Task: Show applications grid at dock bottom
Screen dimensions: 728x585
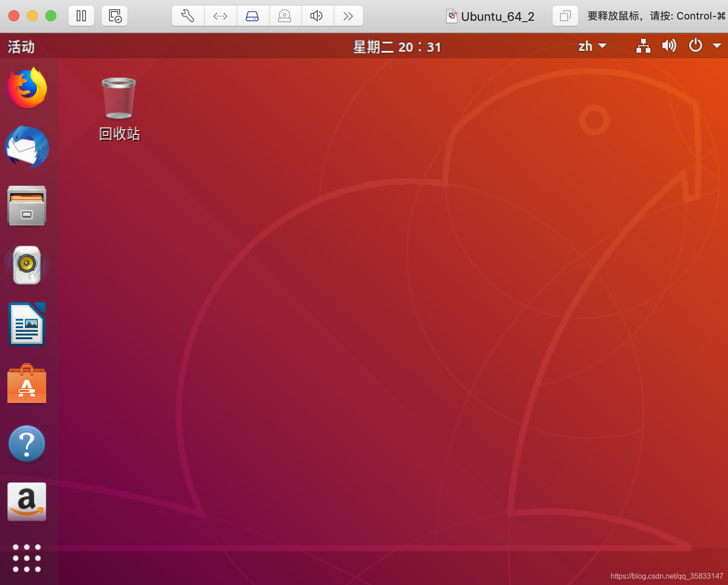Action: [27, 558]
